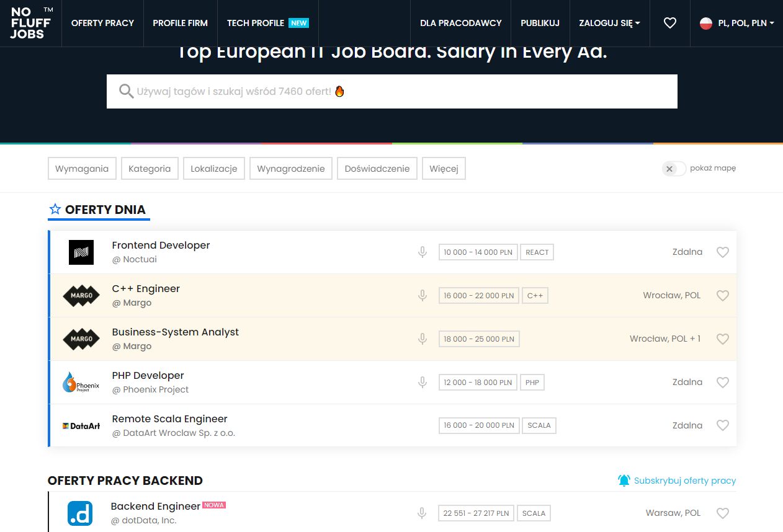Open the Zaloguj się dropdown
The image size is (783, 532).
point(609,23)
